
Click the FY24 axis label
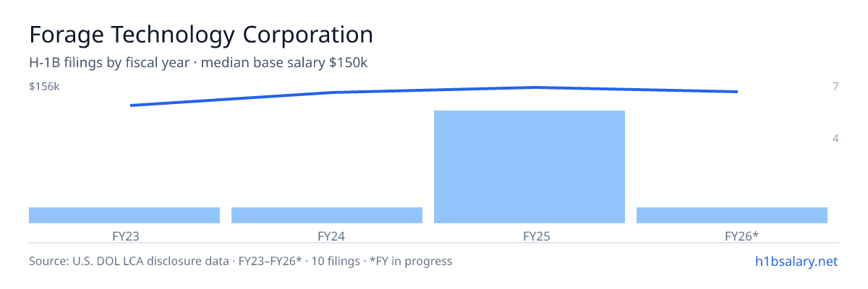(327, 236)
